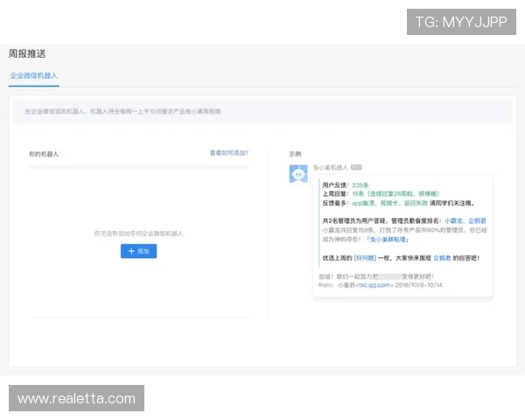Click the plus icon inside 添加 button
Image resolution: width=525 pixels, height=420 pixels.
point(131,251)
